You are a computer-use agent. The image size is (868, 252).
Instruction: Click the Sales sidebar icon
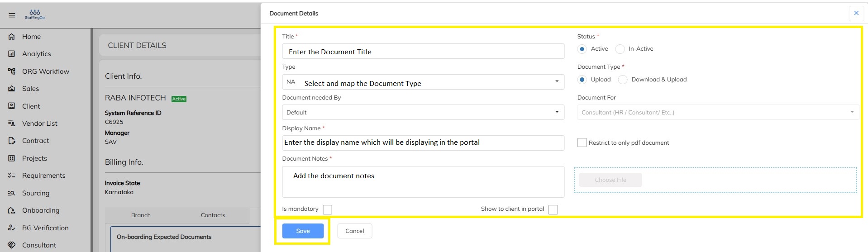point(12,89)
